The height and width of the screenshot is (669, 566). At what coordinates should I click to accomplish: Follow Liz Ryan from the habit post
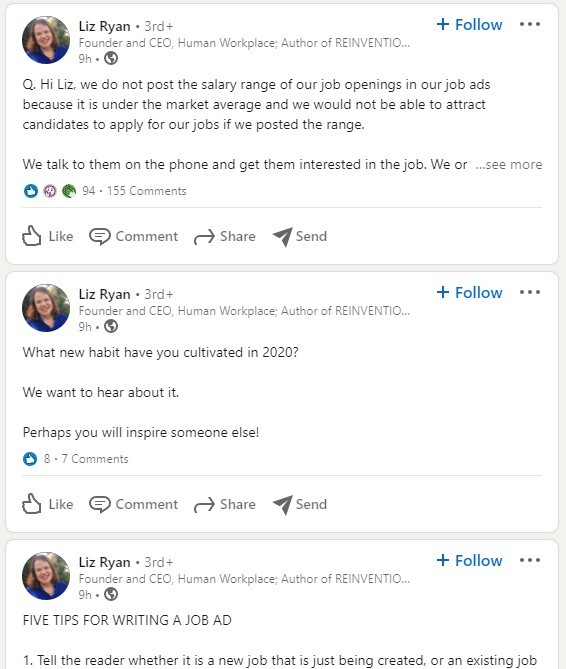point(469,292)
